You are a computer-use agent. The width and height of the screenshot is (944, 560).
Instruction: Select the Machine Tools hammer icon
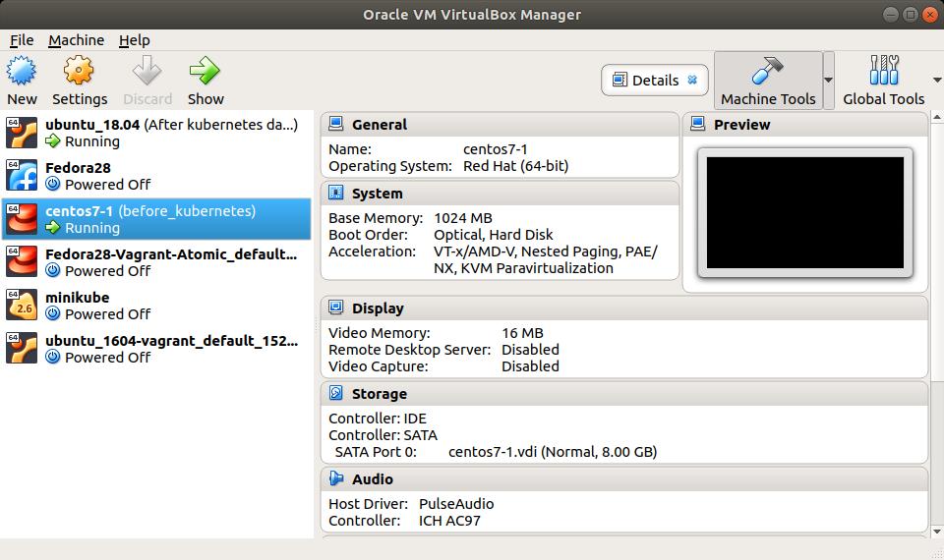[767, 71]
